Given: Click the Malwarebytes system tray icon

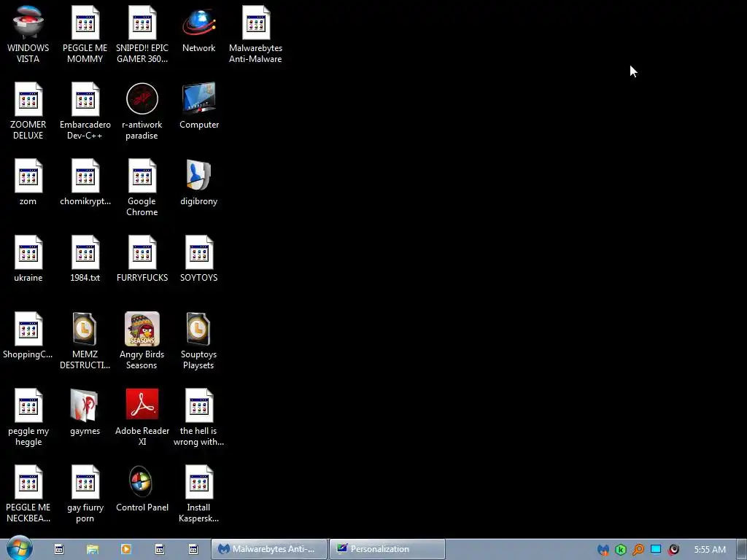Looking at the screenshot, I should pyautogui.click(x=603, y=550).
